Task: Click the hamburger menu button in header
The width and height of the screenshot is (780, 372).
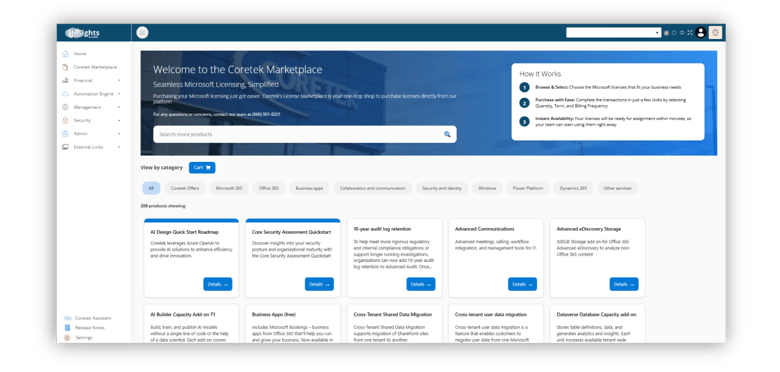Action: pos(142,33)
